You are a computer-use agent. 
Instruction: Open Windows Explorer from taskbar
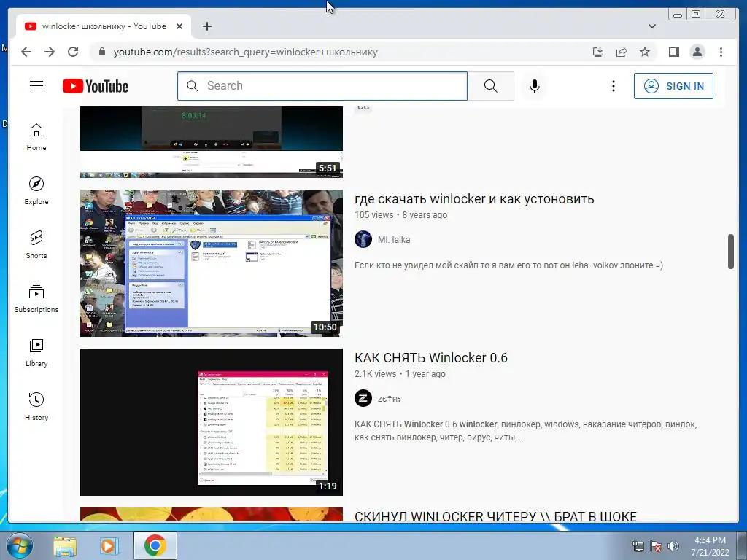pyautogui.click(x=65, y=545)
